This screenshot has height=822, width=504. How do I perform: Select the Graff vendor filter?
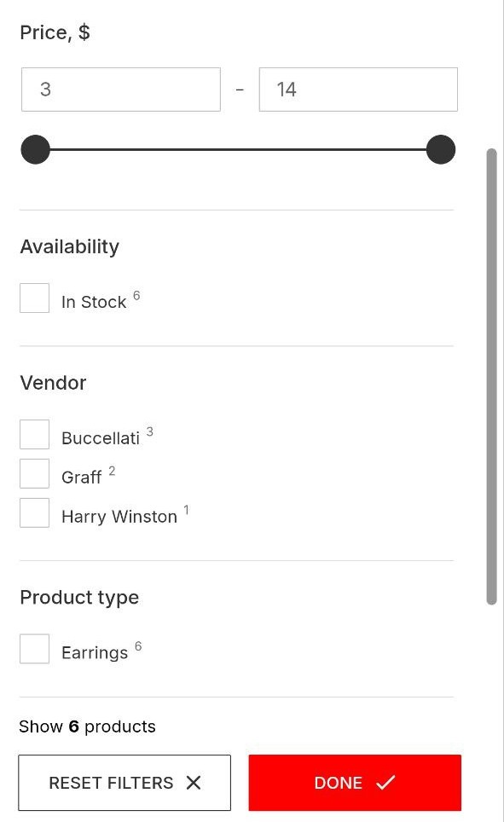tap(34, 472)
